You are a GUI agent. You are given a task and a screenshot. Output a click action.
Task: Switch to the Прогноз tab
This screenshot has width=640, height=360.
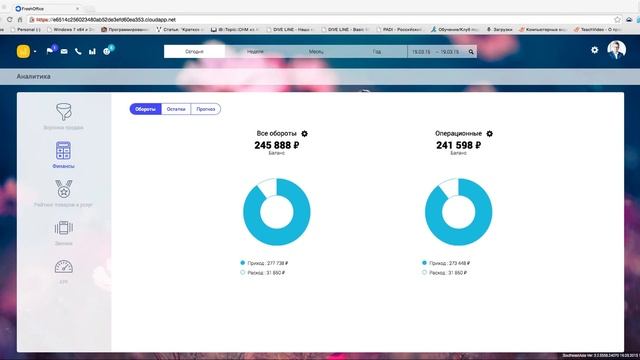pos(206,109)
